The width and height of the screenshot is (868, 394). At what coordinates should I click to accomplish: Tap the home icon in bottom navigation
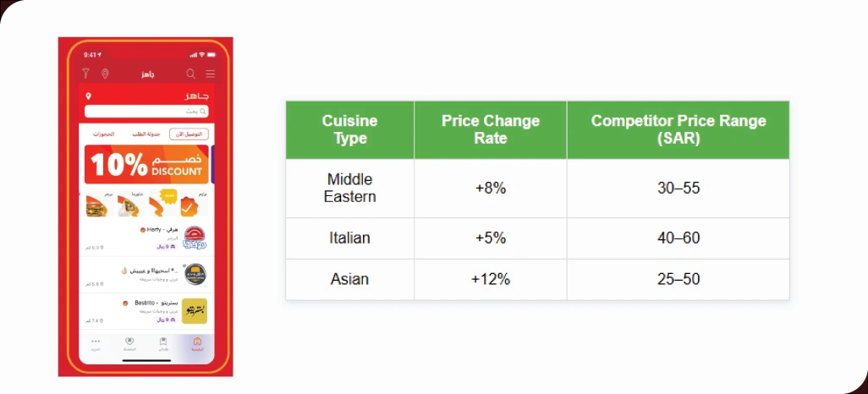tap(198, 343)
